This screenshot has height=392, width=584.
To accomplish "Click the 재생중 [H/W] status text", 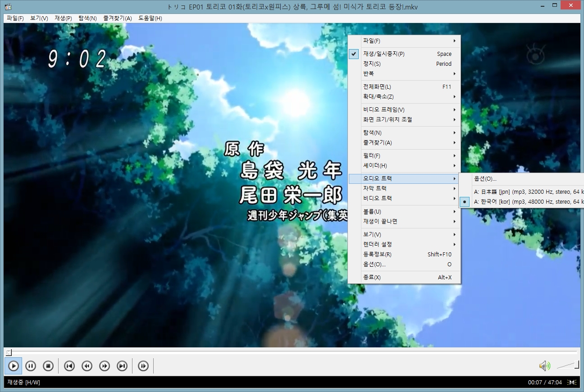I will tap(23, 382).
